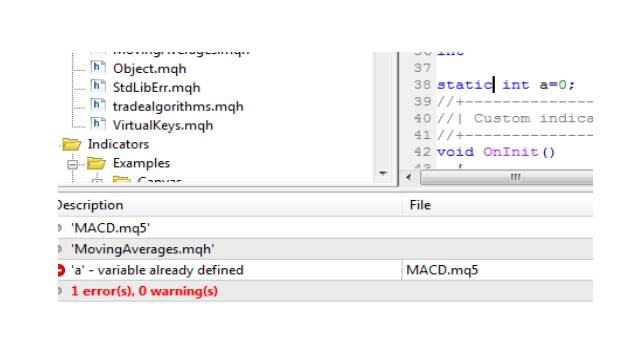Click the red error icon beside 'a' message
This screenshot has height=360, width=640.
tap(61, 270)
